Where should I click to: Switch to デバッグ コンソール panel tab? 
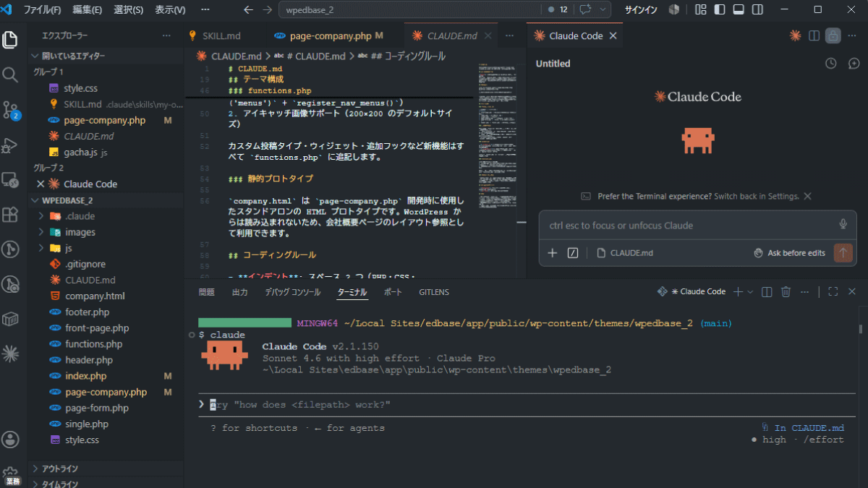[x=293, y=292]
